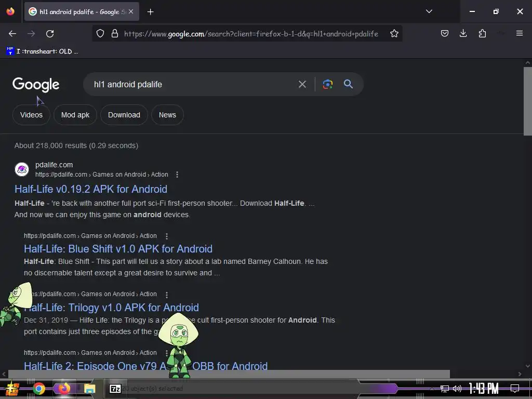Open the Pocket save icon
Screen dimensions: 532x399
pyautogui.click(x=445, y=33)
